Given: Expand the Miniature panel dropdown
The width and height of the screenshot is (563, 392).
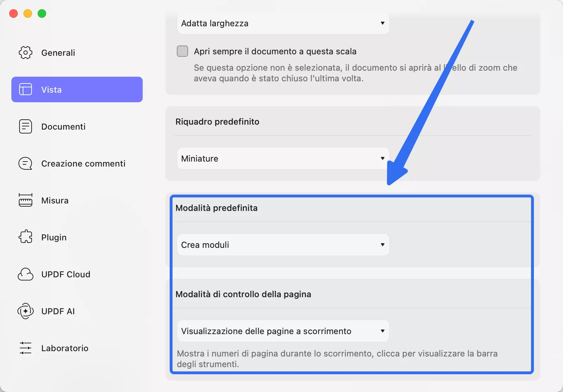Looking at the screenshot, I should tap(283, 158).
